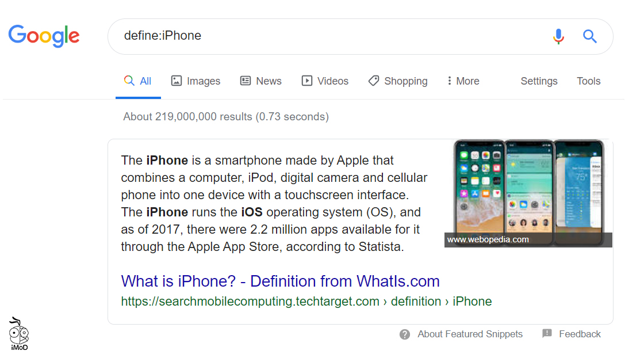Click the Feedback flag icon
Screen dimensions: 644x358
tap(547, 334)
